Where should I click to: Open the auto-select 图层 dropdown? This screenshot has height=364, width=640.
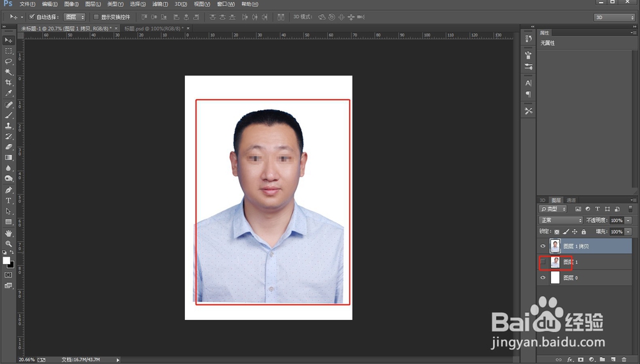tap(75, 17)
